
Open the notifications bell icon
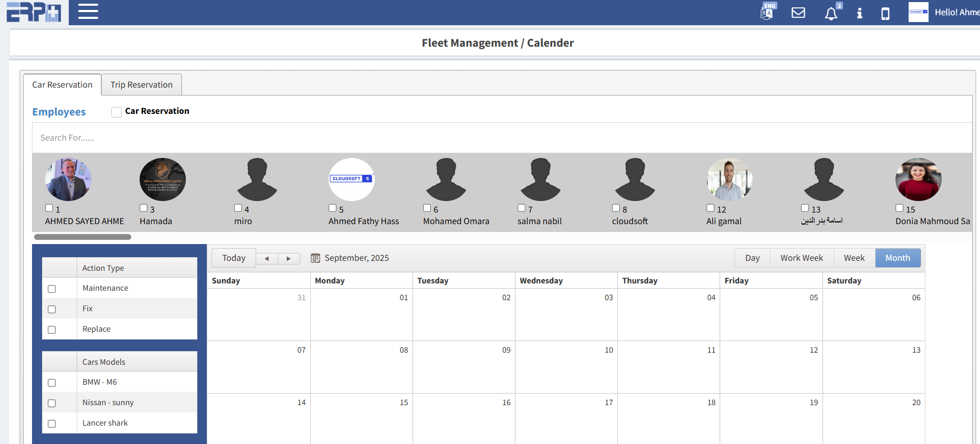click(x=831, y=14)
